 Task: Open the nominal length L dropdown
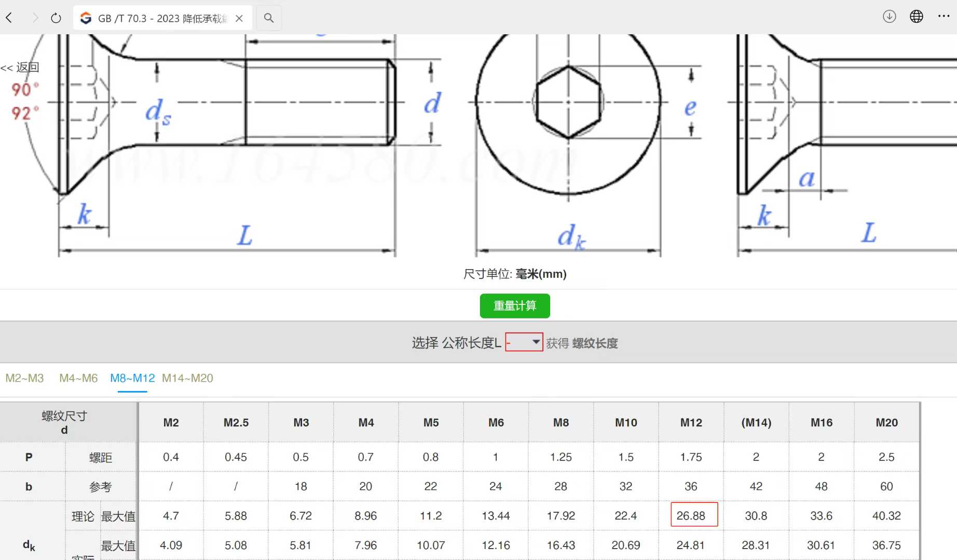pyautogui.click(x=524, y=342)
